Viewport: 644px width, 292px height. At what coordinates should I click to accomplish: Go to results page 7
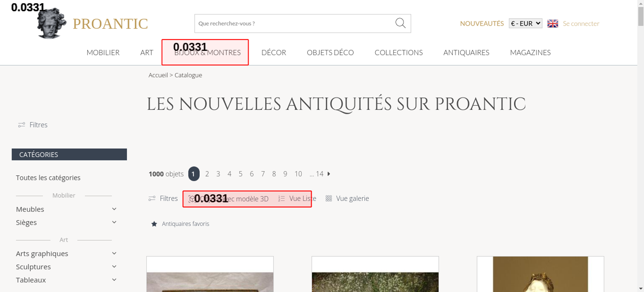coord(263,174)
